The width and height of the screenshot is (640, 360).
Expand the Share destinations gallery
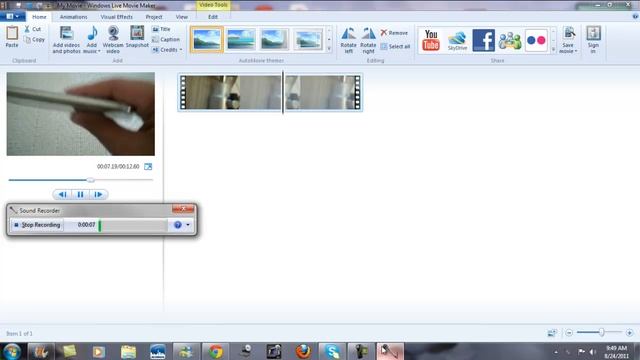(553, 49)
